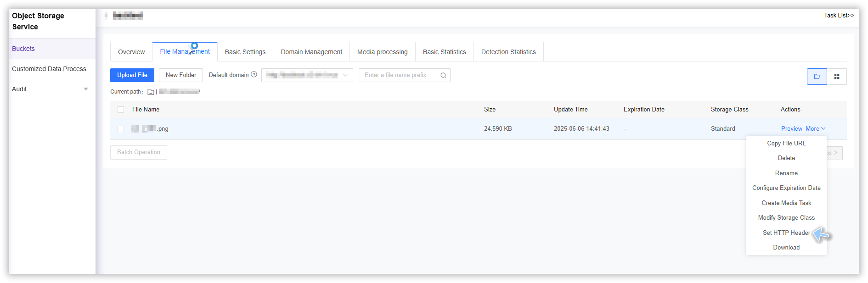The image size is (868, 283).
Task: Switch to Domain Management tab
Action: [311, 52]
